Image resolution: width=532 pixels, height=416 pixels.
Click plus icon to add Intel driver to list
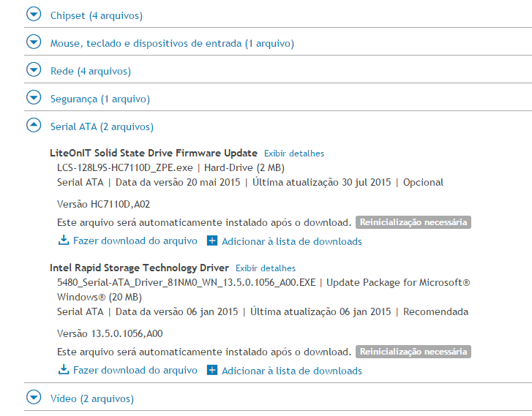coord(212,370)
